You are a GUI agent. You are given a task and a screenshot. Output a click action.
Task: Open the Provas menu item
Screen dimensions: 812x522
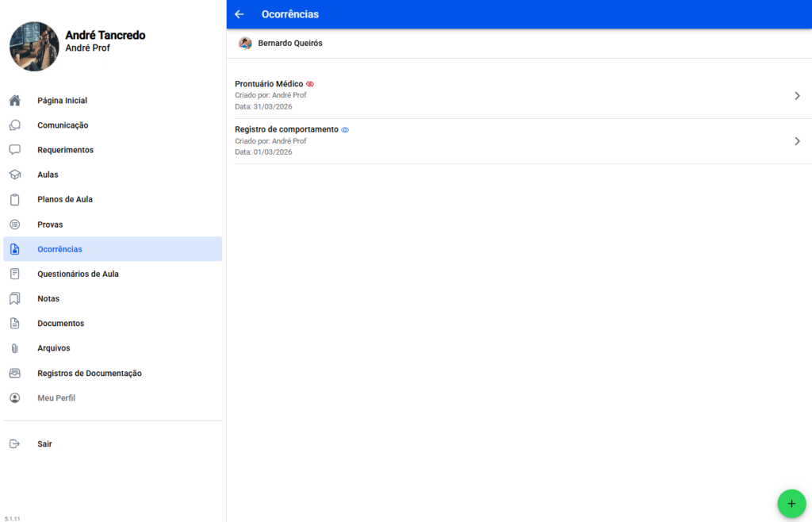click(x=50, y=225)
